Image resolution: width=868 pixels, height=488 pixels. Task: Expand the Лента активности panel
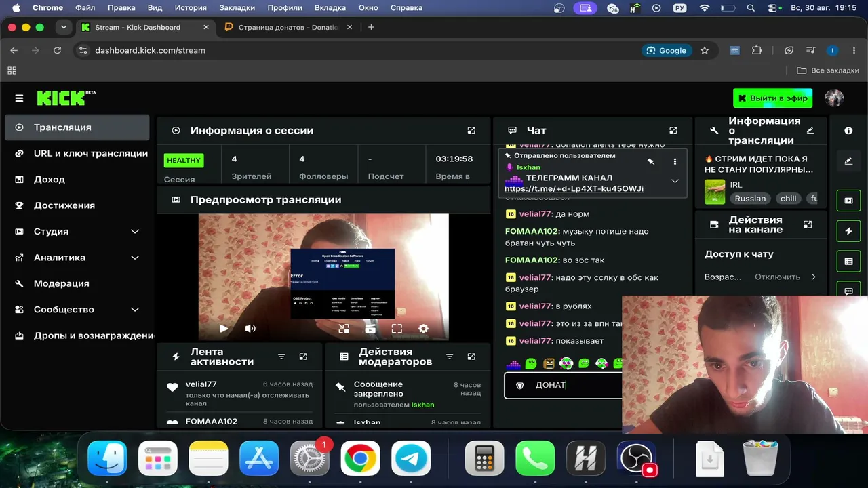tap(303, 357)
